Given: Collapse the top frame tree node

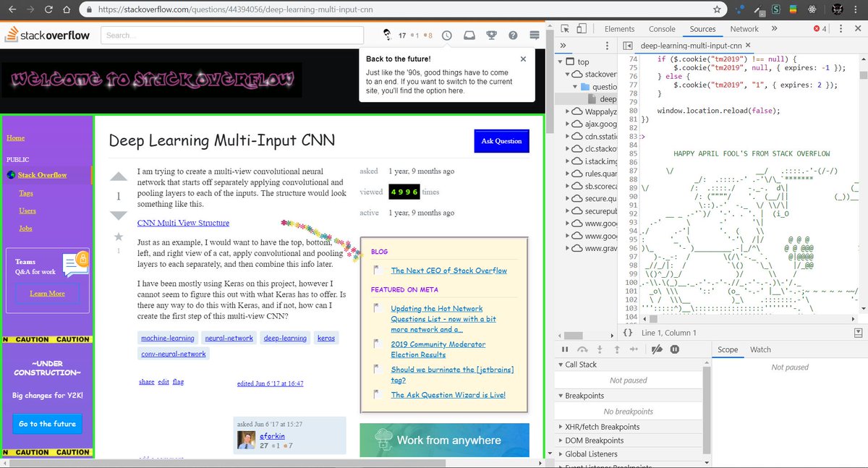Looking at the screenshot, I should (561, 62).
